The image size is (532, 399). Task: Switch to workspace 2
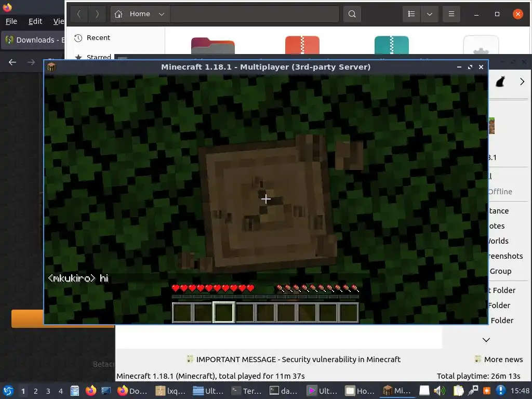36,391
